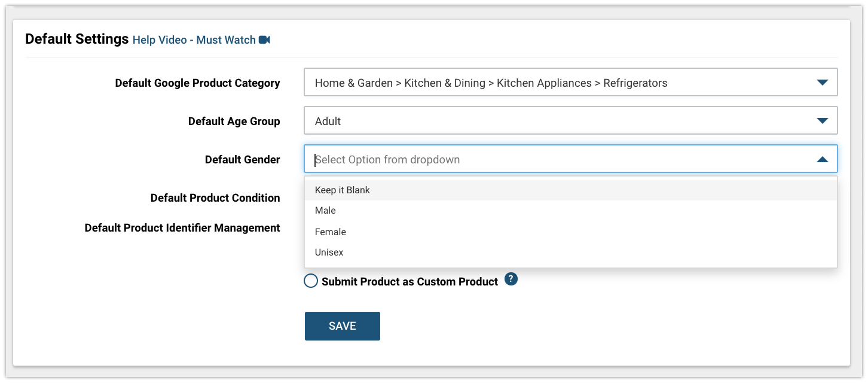The height and width of the screenshot is (383, 868).
Task: Select Female from gender list
Action: pyautogui.click(x=570, y=232)
